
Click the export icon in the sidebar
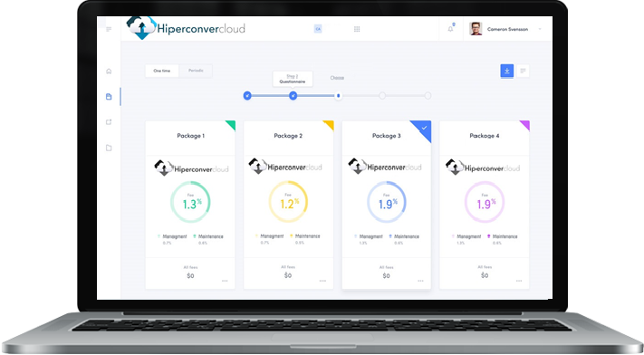109,122
